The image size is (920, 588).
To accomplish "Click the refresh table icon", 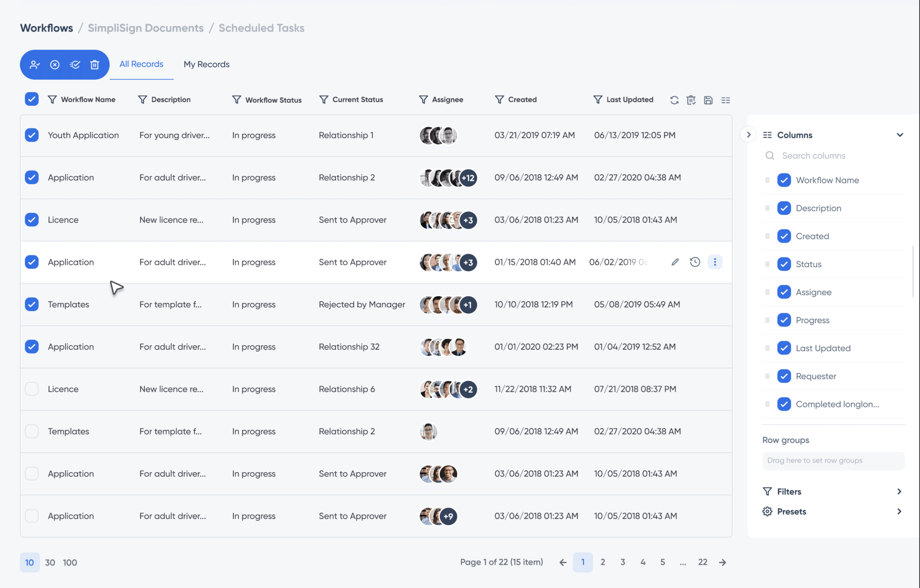I will (x=674, y=100).
